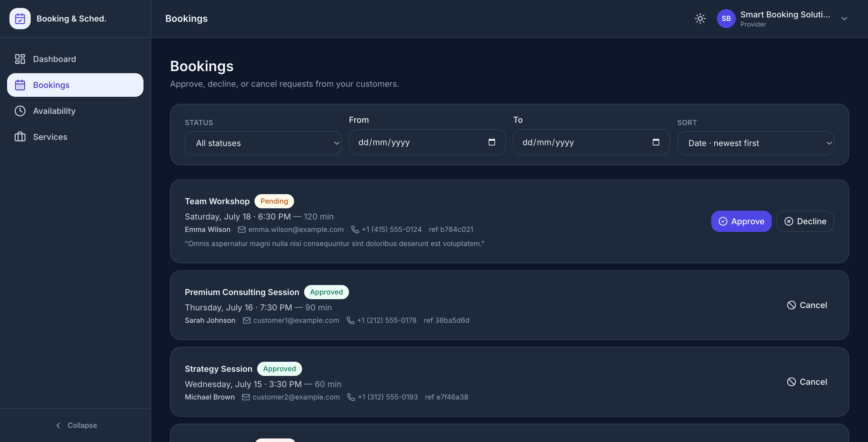The height and width of the screenshot is (442, 868).
Task: Click the Availability clock icon
Action: [x=20, y=111]
